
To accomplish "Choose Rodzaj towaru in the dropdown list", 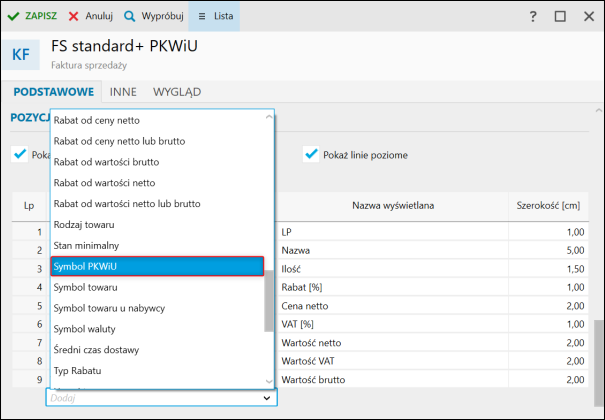I will pos(157,224).
